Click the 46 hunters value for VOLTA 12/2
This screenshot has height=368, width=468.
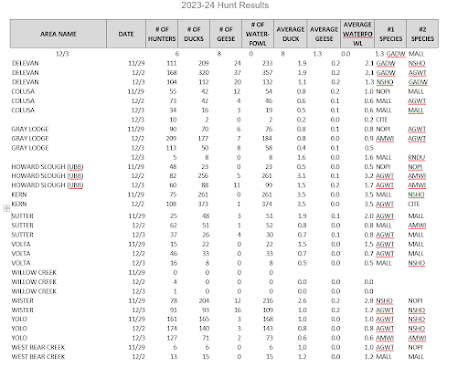pos(174,253)
